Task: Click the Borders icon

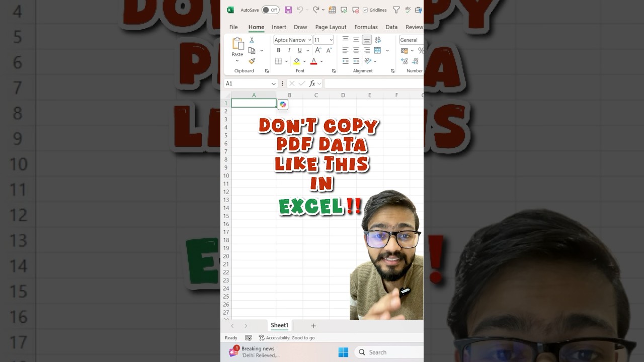Action: coord(279,61)
